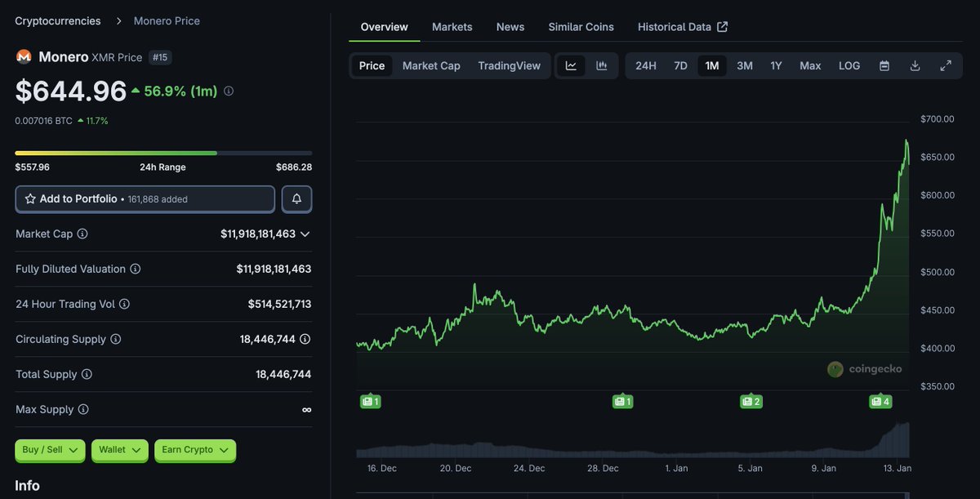Click the bell price alert icon
Image resolution: width=980 pixels, height=499 pixels.
click(x=296, y=198)
